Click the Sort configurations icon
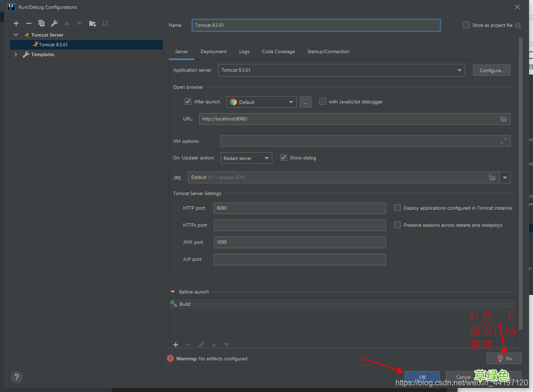This screenshot has width=533, height=392. click(105, 23)
